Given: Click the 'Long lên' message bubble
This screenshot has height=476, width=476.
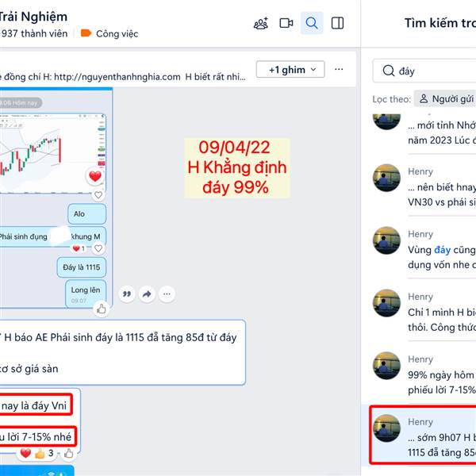Looking at the screenshot, I should pyautogui.click(x=86, y=294).
